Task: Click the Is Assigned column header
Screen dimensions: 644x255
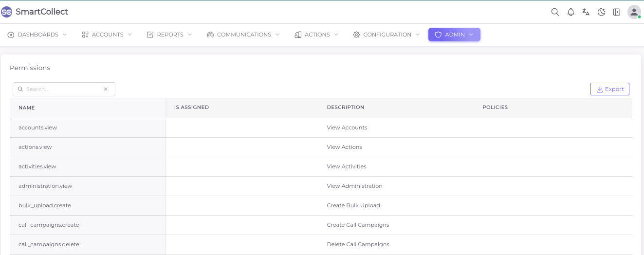Action: 191,108
